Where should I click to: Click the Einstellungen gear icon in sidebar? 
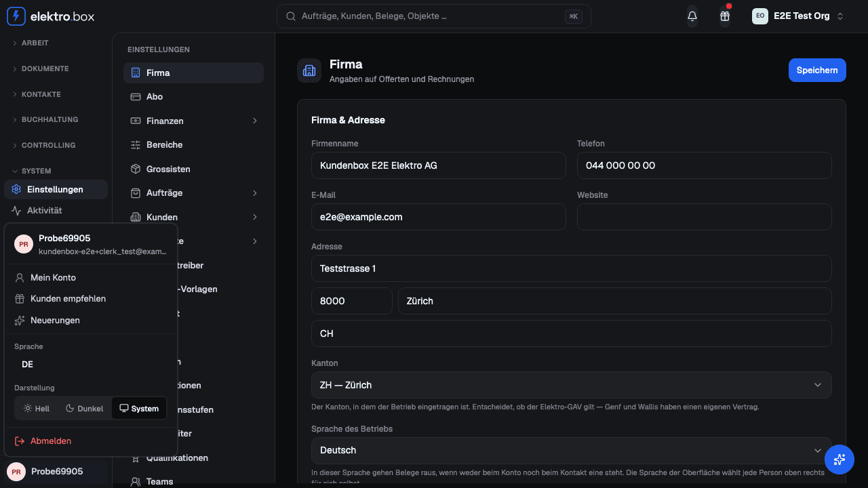[x=16, y=189]
